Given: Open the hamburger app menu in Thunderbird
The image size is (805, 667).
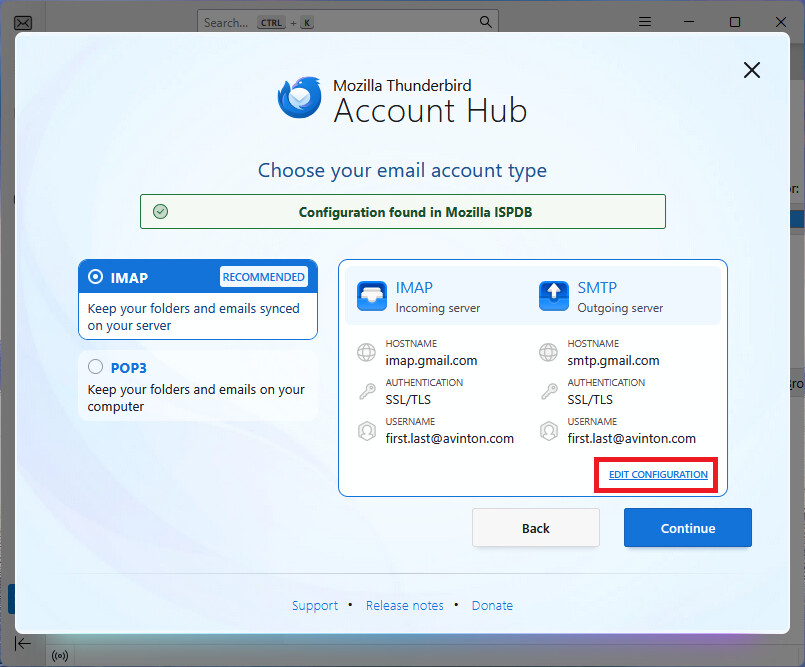Looking at the screenshot, I should click(645, 22).
